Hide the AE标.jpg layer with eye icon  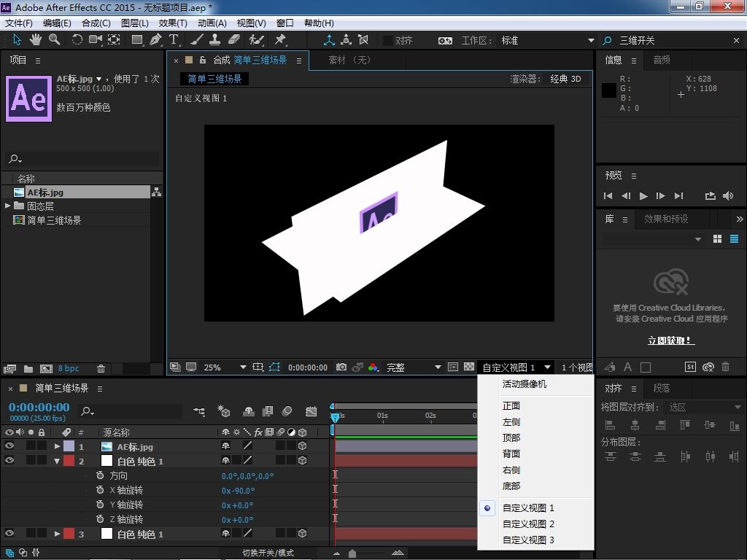click(x=9, y=446)
